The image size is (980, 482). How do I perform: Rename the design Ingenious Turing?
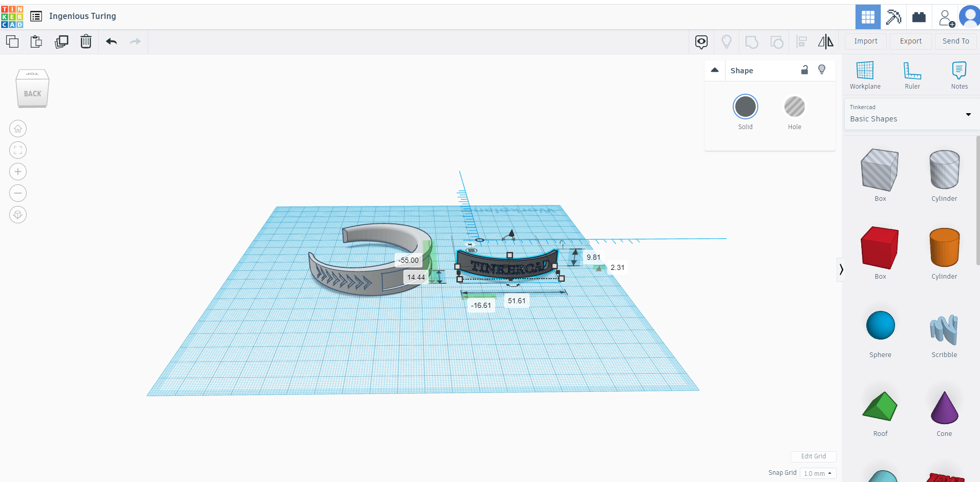coord(82,16)
